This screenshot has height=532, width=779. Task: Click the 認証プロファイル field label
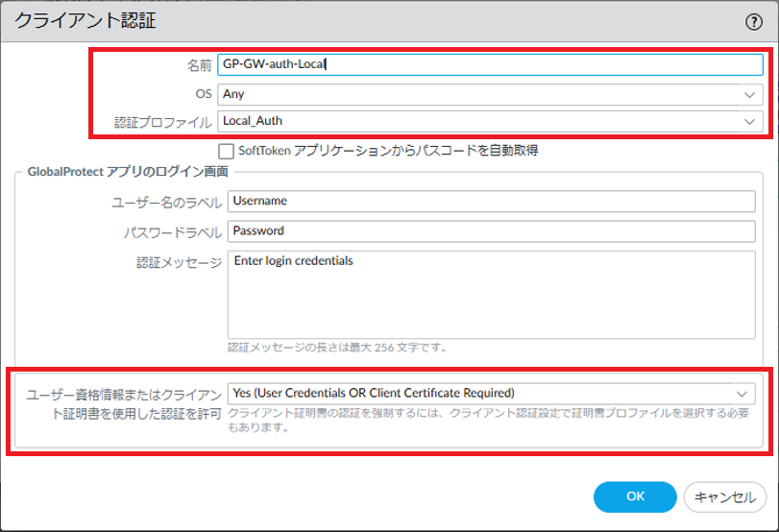click(163, 122)
